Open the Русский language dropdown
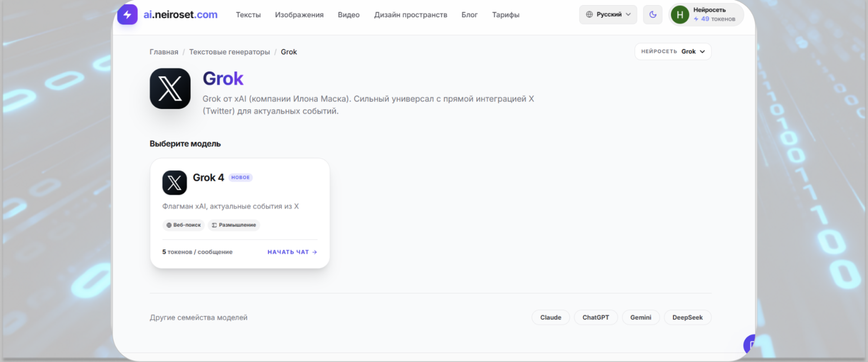This screenshot has height=362, width=868. coord(608,14)
